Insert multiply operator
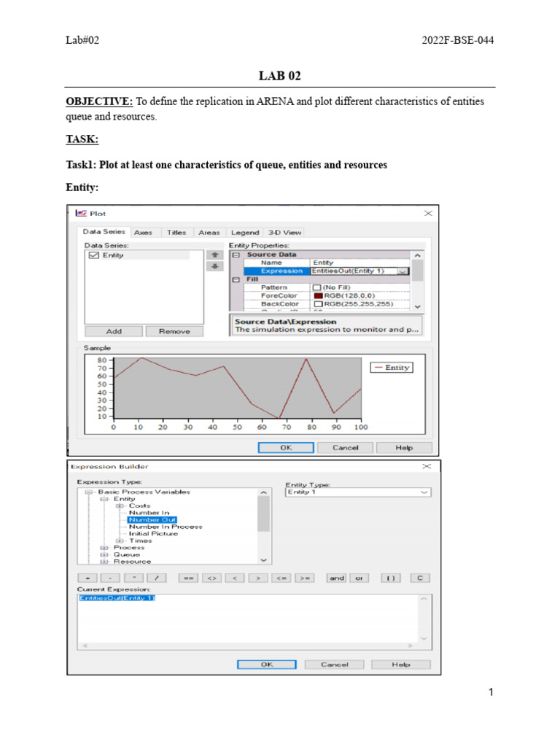560x747 pixels. 133,578
